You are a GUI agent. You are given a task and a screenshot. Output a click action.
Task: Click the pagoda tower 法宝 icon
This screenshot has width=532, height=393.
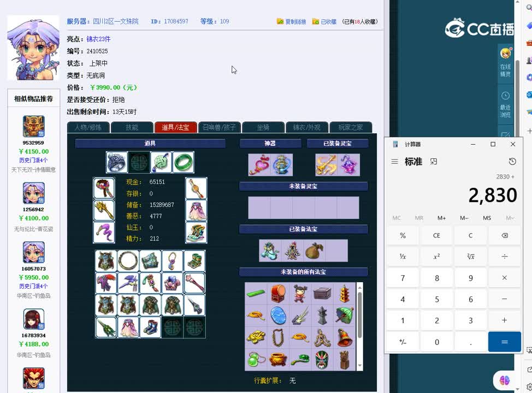(x=344, y=294)
